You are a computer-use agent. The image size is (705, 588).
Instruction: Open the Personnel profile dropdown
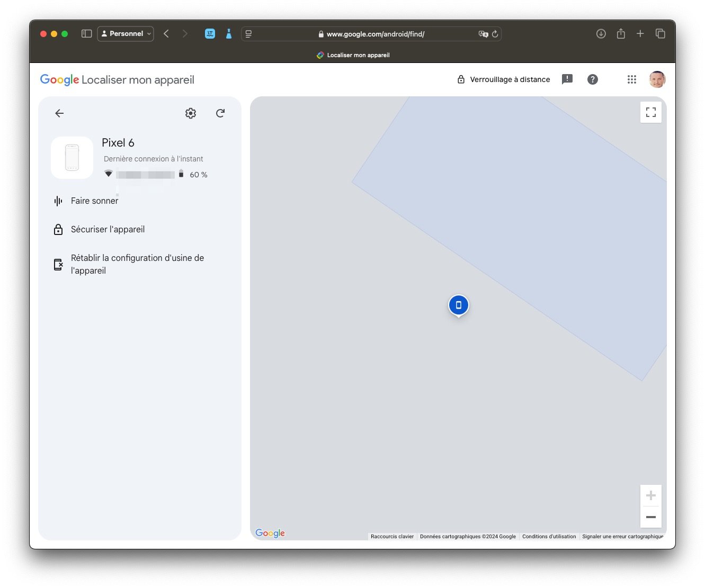pos(126,34)
